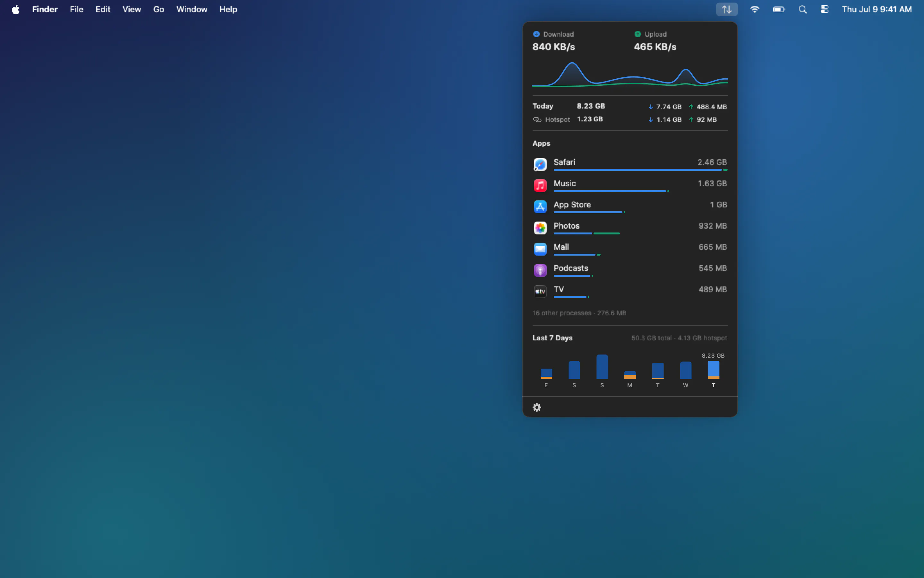This screenshot has height=578, width=924.
Task: Click the Photos app icon
Action: click(540, 228)
